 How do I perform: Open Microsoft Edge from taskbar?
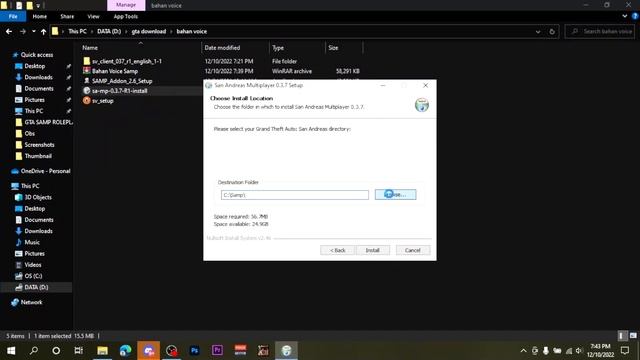tap(125, 350)
